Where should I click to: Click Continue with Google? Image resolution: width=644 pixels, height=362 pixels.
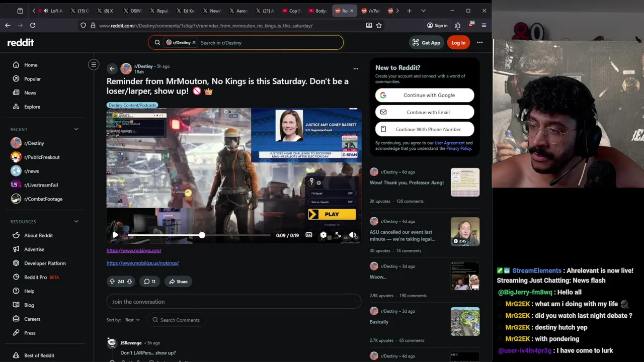(425, 95)
